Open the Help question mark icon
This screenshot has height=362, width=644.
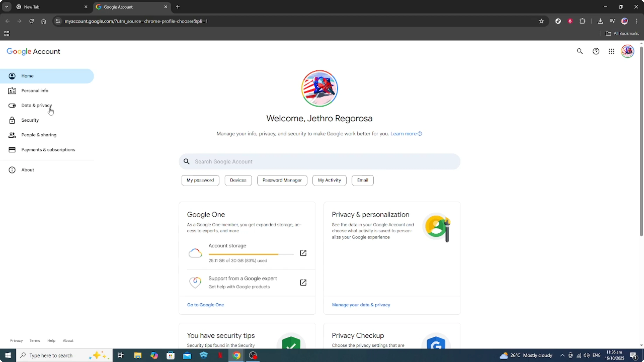point(596,51)
